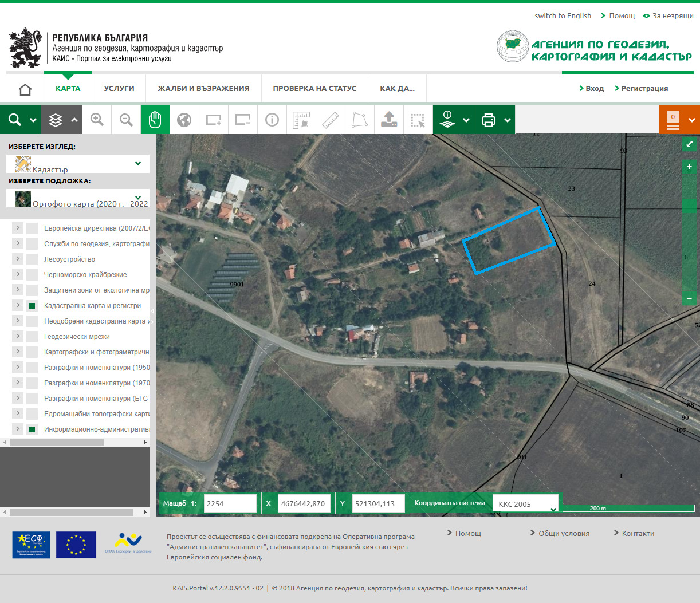Activate the object information tool
700x603 pixels.
[x=272, y=120]
